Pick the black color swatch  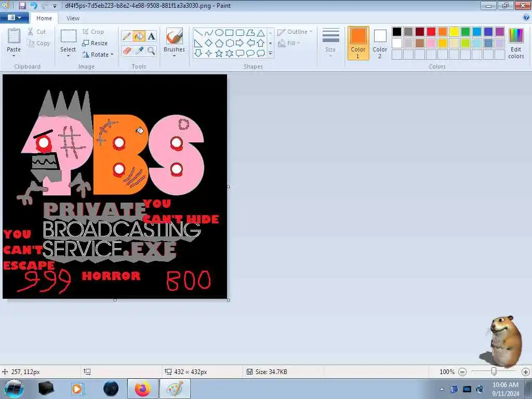pyautogui.click(x=396, y=32)
